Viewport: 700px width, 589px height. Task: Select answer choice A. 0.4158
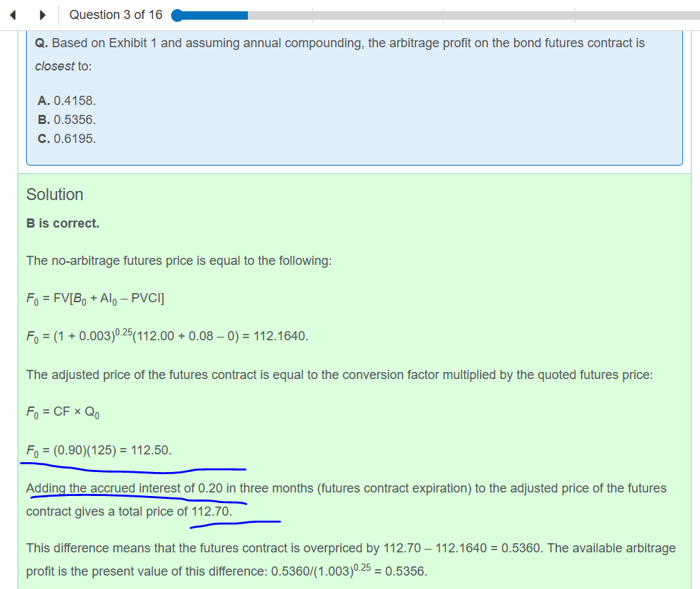click(66, 101)
